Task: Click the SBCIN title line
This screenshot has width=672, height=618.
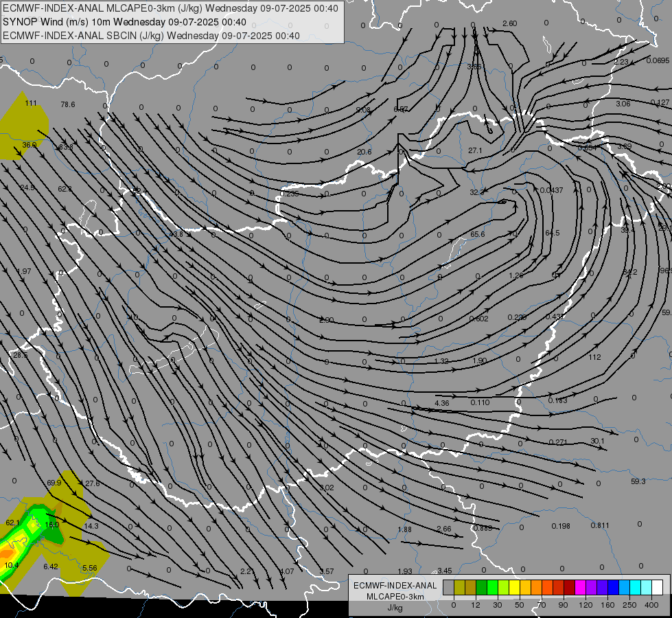Action: [151, 36]
